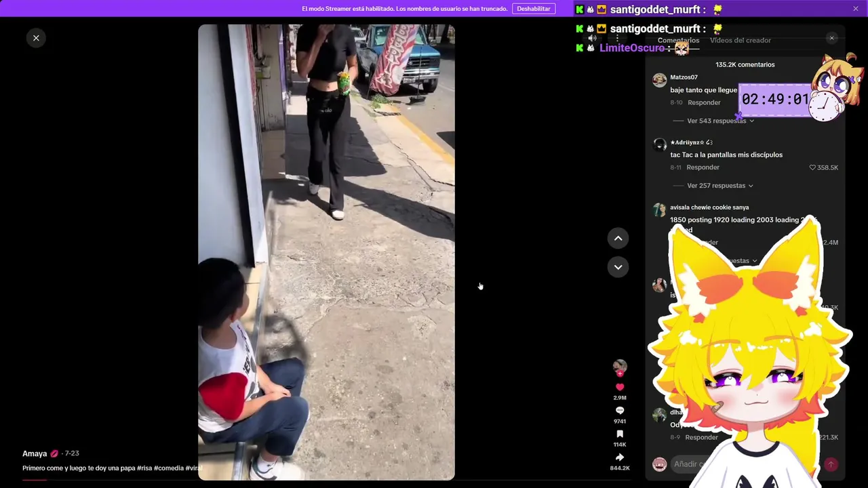Open the #comedia hashtag
The width and height of the screenshot is (868, 488).
click(169, 468)
